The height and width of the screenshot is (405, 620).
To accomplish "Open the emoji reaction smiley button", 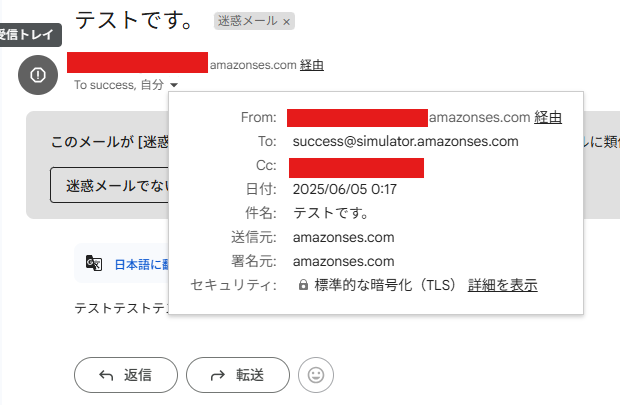I will click(x=316, y=375).
